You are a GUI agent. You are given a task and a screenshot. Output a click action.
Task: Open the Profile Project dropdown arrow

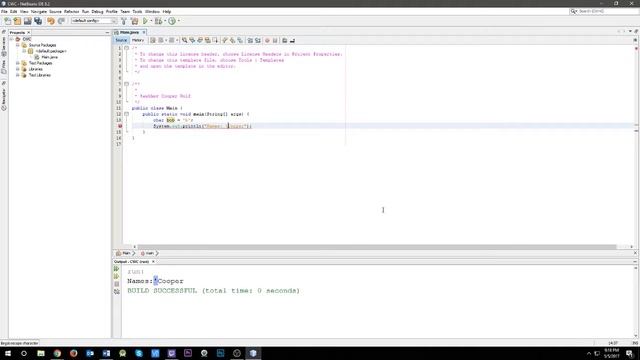coord(179,21)
